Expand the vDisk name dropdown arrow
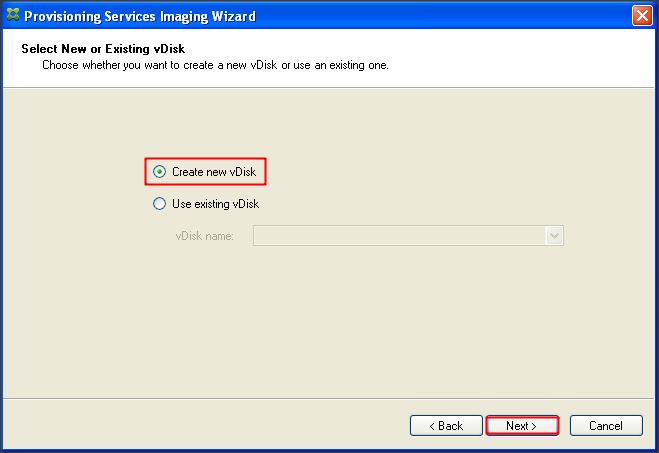The height and width of the screenshot is (453, 659). [555, 235]
